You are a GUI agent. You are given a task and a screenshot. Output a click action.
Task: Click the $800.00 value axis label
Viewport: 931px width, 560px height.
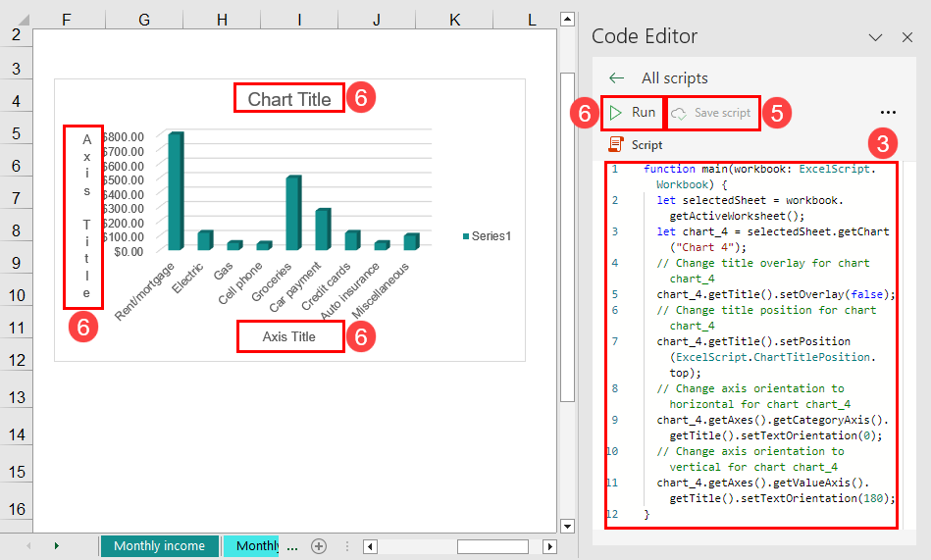click(124, 137)
